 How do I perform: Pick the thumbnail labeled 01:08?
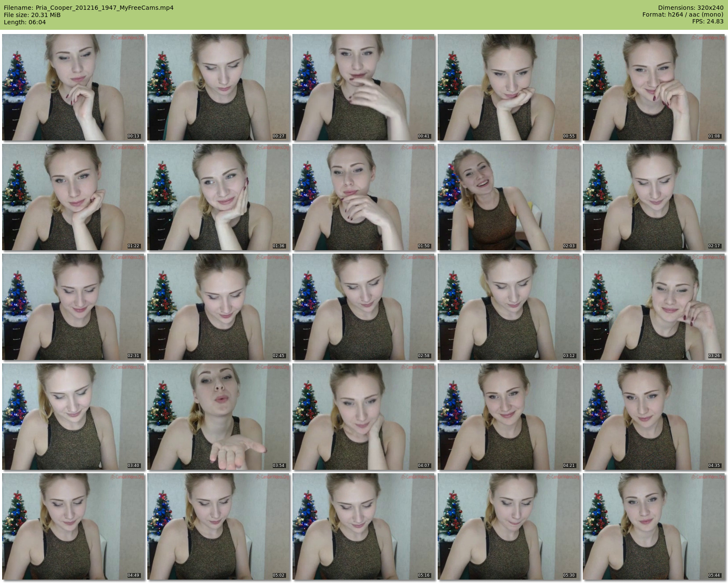[x=654, y=87]
